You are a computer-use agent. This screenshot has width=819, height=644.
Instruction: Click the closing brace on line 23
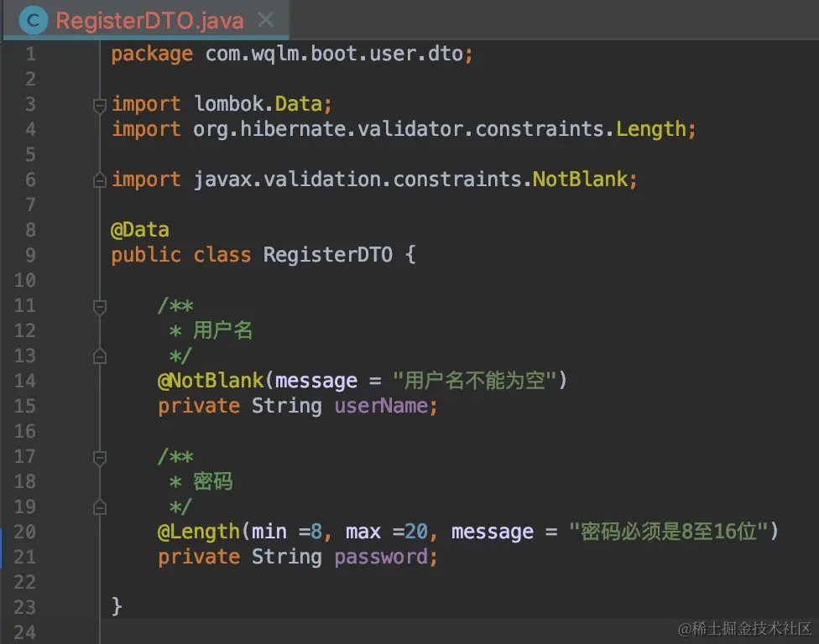pos(117,606)
